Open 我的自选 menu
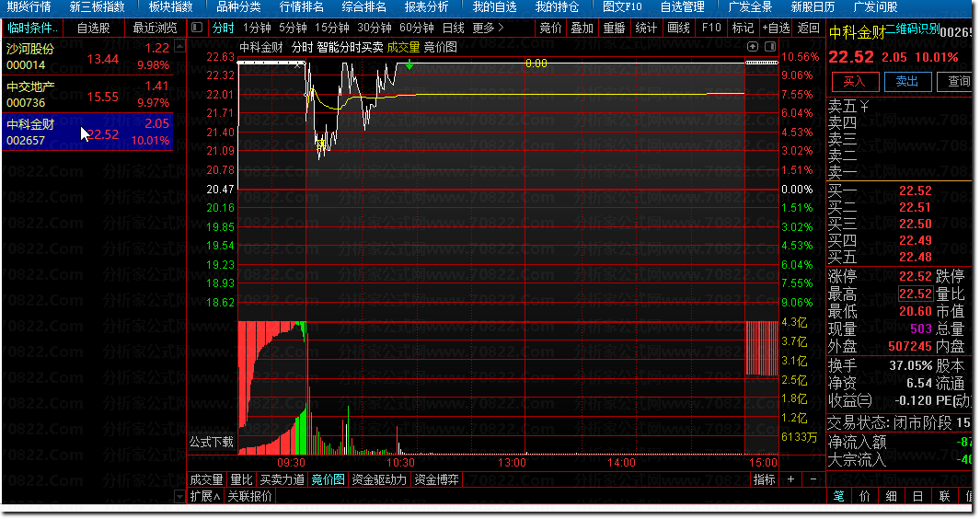Viewport: 980px width, 519px height. point(494,7)
